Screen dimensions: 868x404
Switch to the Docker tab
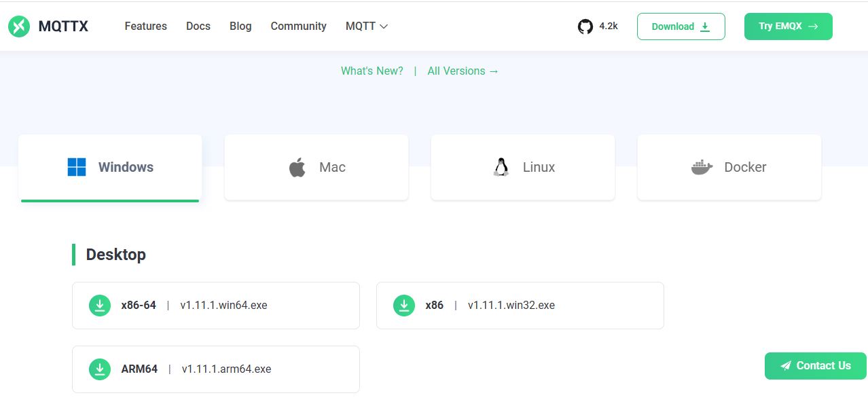coord(729,167)
